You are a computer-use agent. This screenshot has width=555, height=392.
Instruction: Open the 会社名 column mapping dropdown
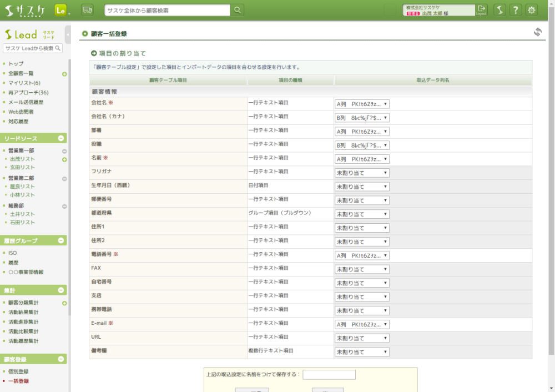coord(361,104)
